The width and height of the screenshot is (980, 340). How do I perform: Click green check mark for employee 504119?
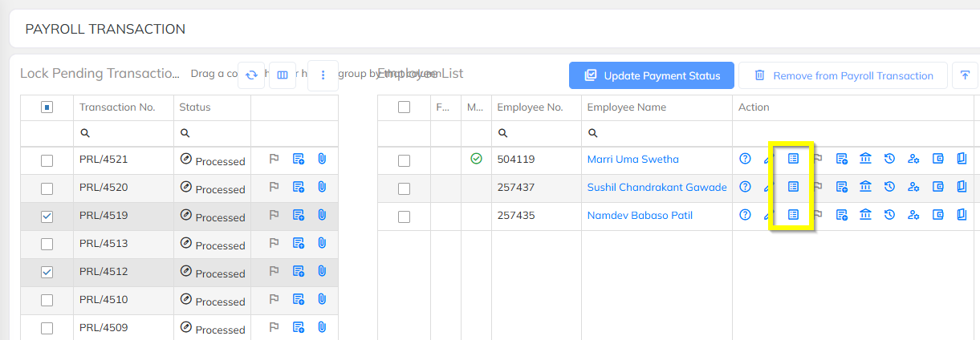click(x=476, y=159)
